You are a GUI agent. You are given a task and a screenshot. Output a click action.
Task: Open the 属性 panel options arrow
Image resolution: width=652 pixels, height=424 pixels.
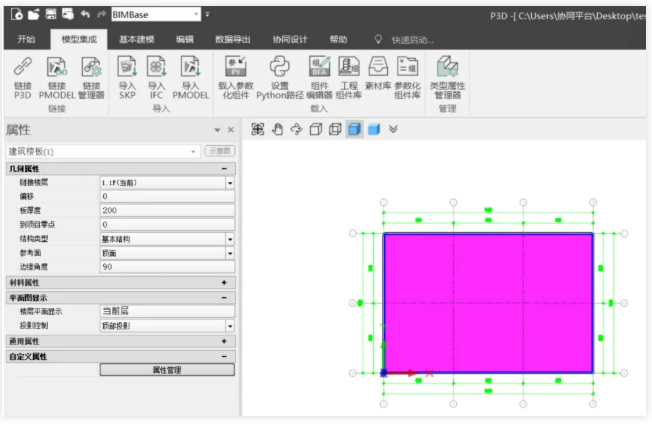tap(217, 130)
